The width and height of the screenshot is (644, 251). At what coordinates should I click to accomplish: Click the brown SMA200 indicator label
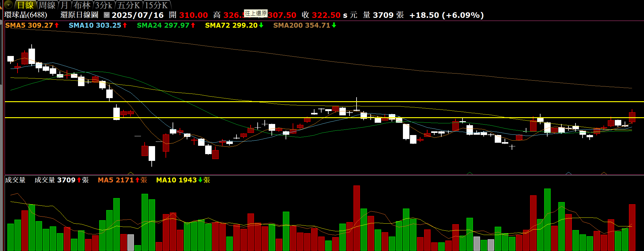(x=302, y=26)
